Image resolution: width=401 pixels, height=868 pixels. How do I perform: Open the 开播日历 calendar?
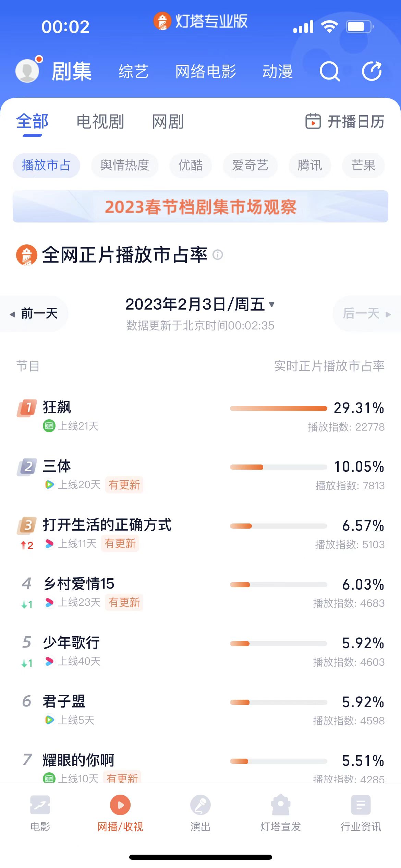pyautogui.click(x=345, y=122)
